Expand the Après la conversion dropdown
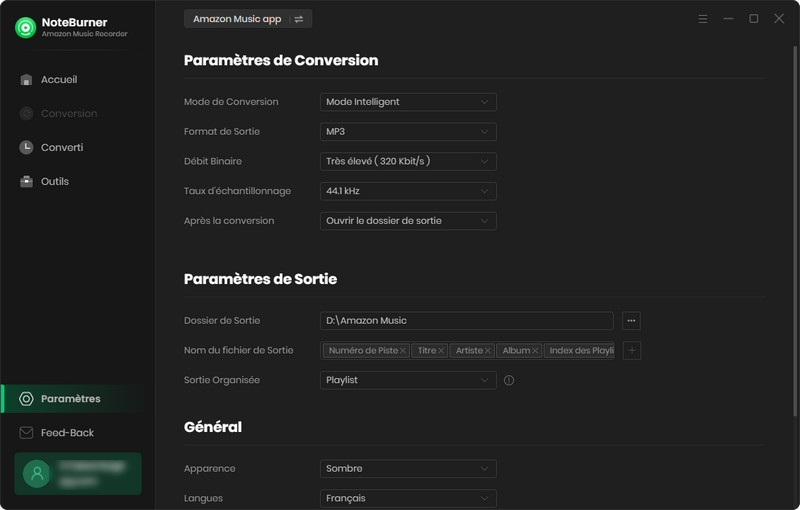800x510 pixels. tap(408, 221)
